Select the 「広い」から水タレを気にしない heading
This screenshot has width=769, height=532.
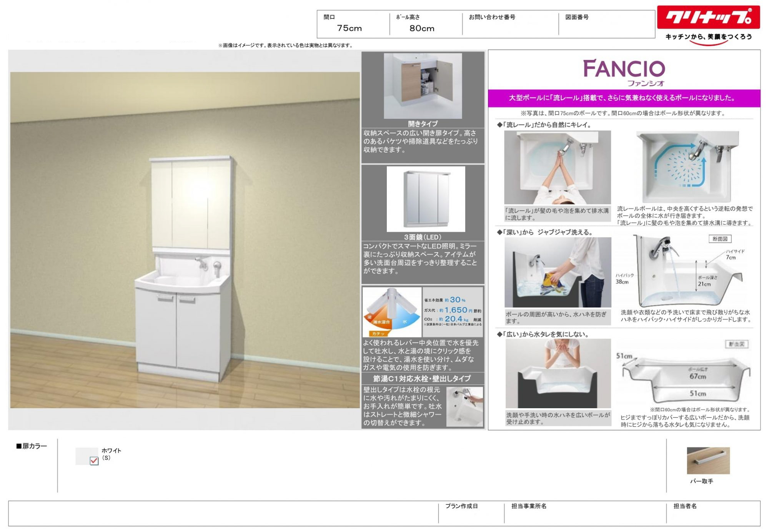pyautogui.click(x=543, y=334)
